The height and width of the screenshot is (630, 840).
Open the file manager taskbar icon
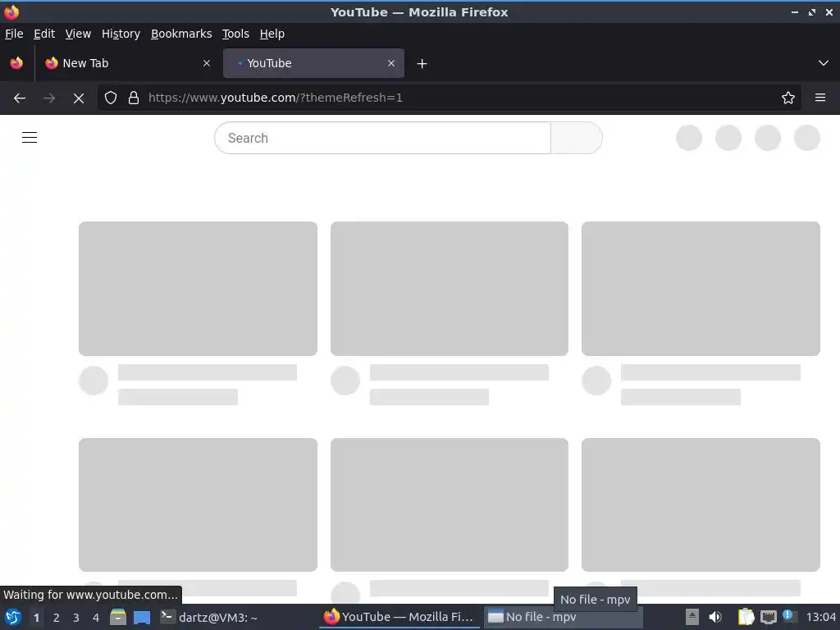click(118, 617)
